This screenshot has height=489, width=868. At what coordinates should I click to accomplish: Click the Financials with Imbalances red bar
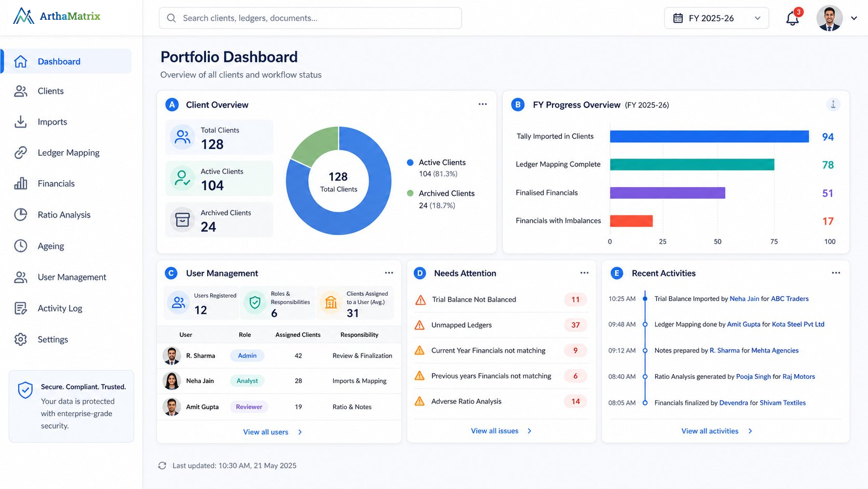point(631,221)
